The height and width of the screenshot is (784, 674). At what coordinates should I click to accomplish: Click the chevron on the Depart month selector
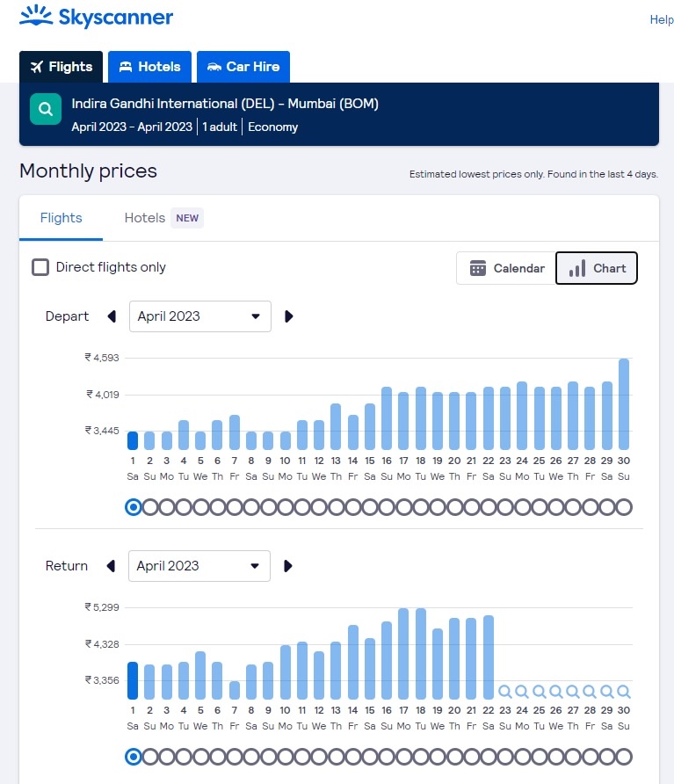click(255, 316)
